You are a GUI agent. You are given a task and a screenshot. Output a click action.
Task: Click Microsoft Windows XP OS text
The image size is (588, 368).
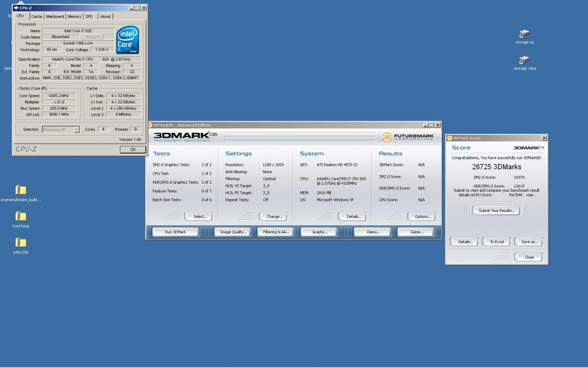(335, 200)
